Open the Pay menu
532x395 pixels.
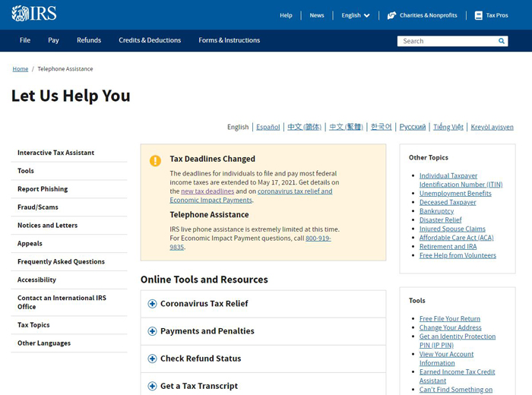(54, 40)
